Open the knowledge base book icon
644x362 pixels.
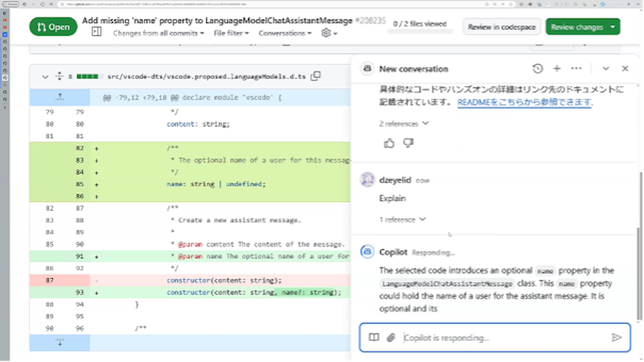(x=374, y=337)
